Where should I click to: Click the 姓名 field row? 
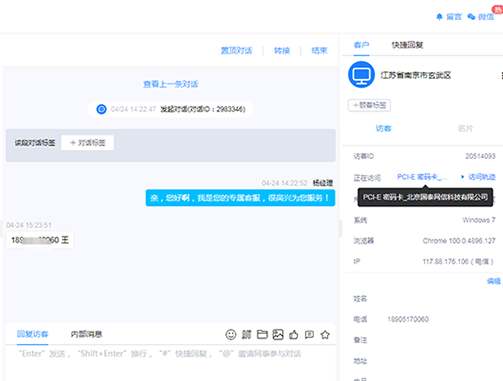pyautogui.click(x=423, y=299)
